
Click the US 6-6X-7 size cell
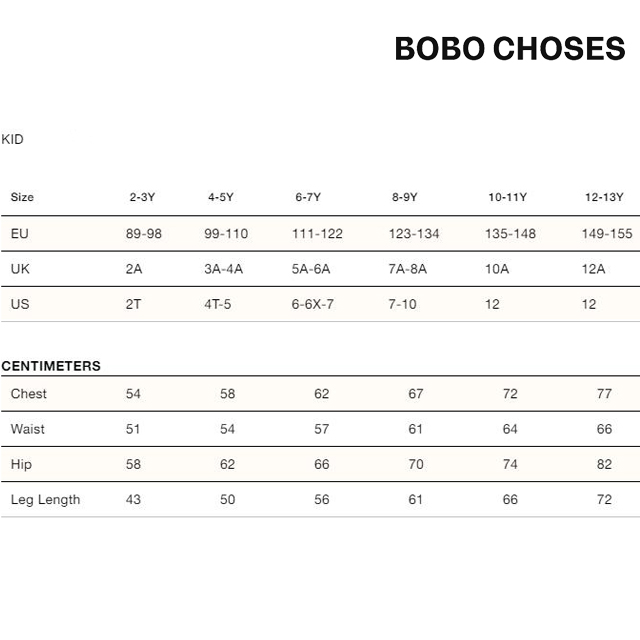pos(313,304)
